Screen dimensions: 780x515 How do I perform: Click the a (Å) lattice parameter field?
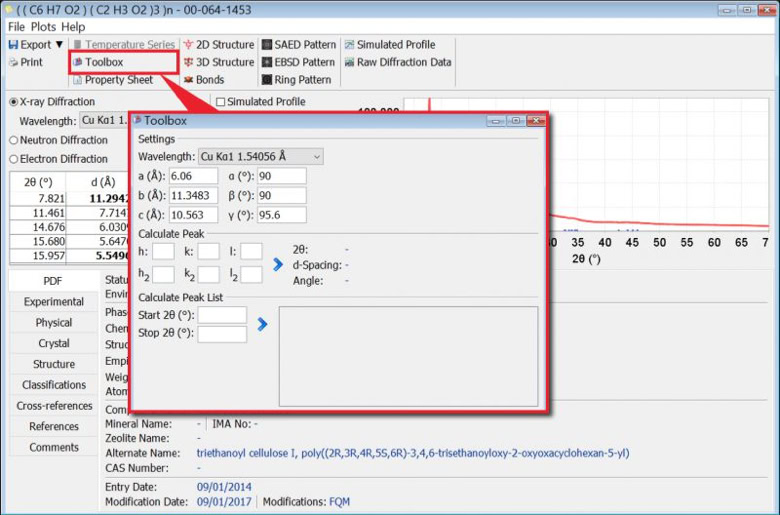point(193,176)
